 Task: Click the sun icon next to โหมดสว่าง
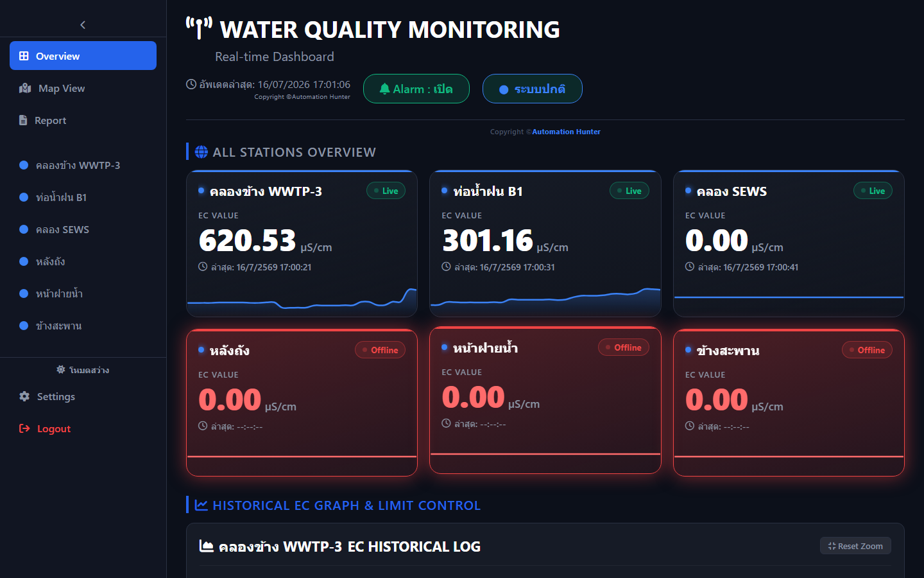[61, 370]
